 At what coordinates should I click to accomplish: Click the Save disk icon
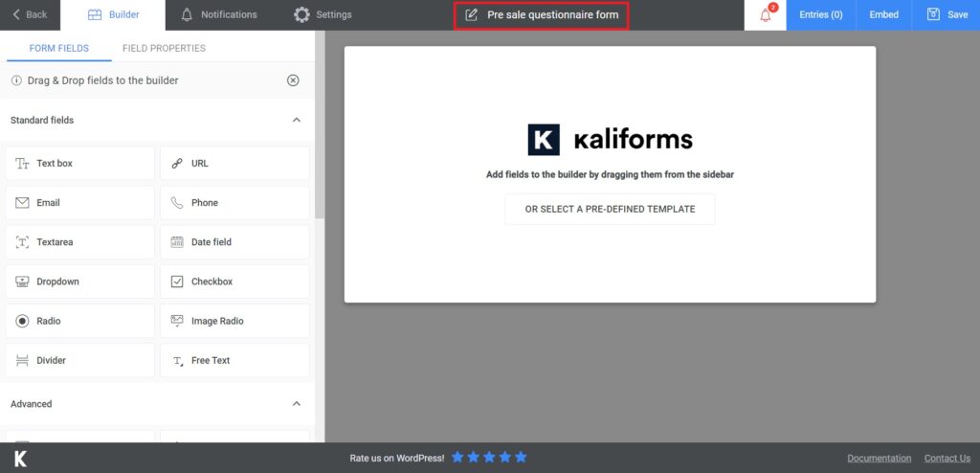pos(933,14)
